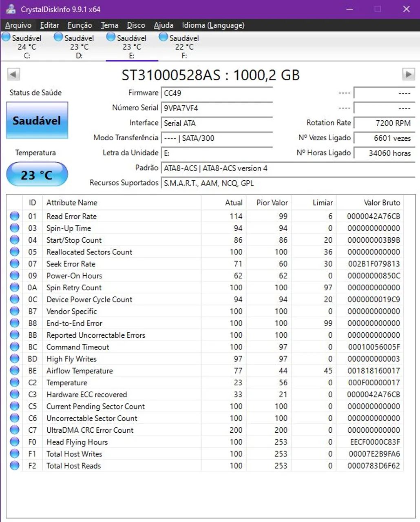Click the Rotation Rate 7200 RPM field
Viewport: 420px width, 522px height.
pyautogui.click(x=385, y=123)
